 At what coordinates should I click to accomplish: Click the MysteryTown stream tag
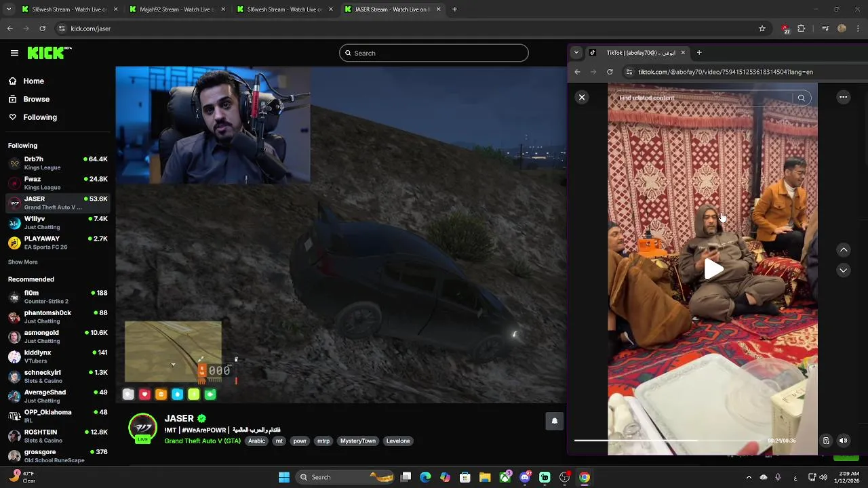coord(357,441)
